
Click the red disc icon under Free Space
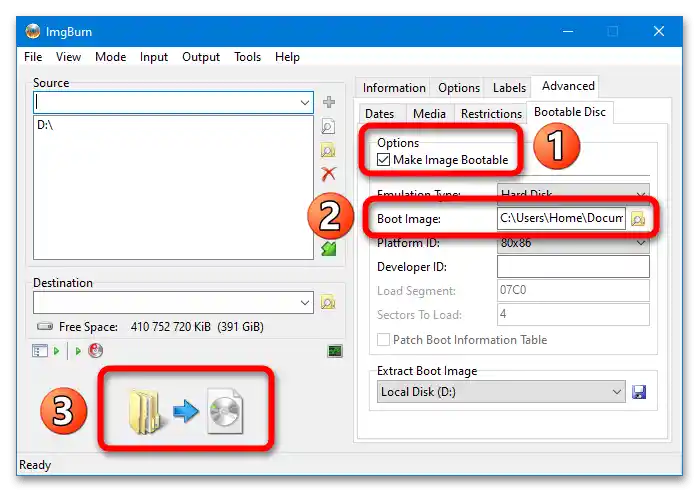pos(95,351)
